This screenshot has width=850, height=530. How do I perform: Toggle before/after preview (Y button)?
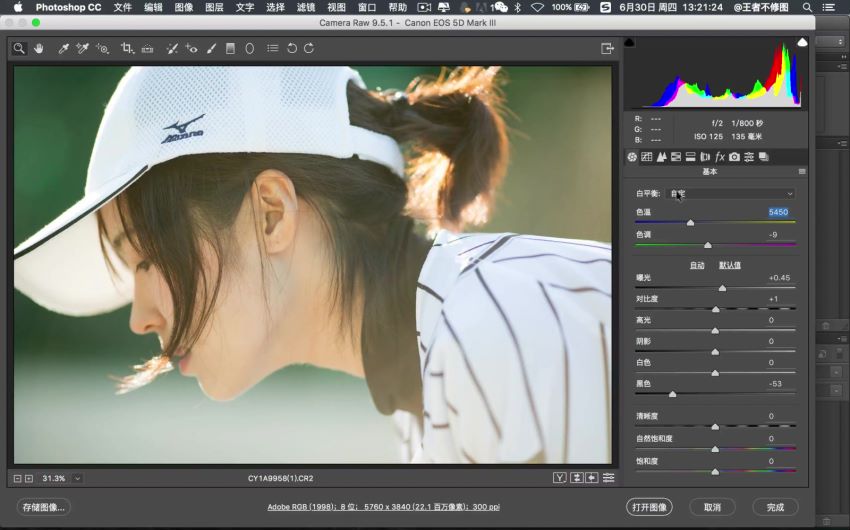(560, 478)
